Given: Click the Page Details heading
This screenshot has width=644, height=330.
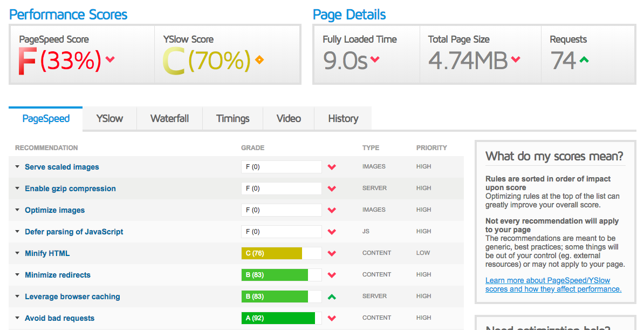Looking at the screenshot, I should pyautogui.click(x=349, y=15).
